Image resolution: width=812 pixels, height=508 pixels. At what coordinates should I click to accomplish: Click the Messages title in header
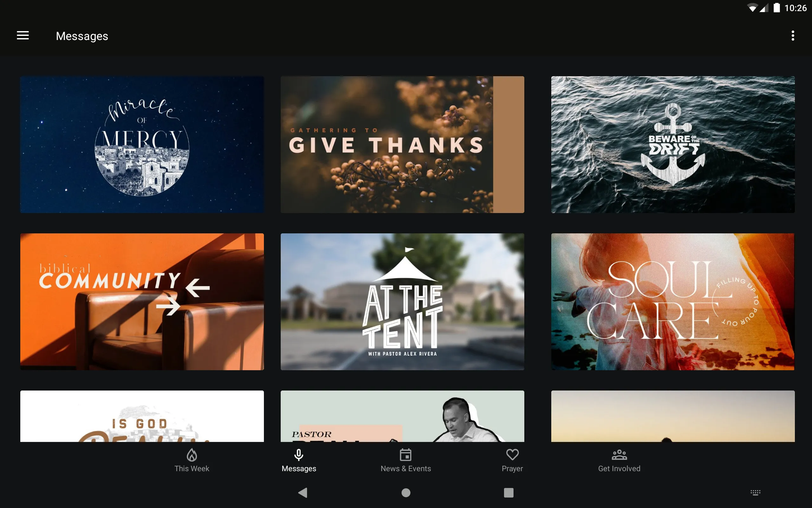point(82,36)
